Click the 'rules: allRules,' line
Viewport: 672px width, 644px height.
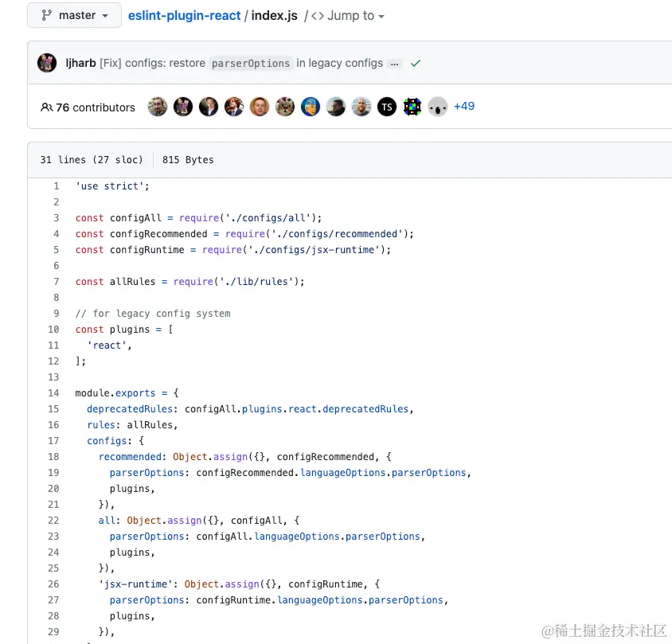click(132, 425)
